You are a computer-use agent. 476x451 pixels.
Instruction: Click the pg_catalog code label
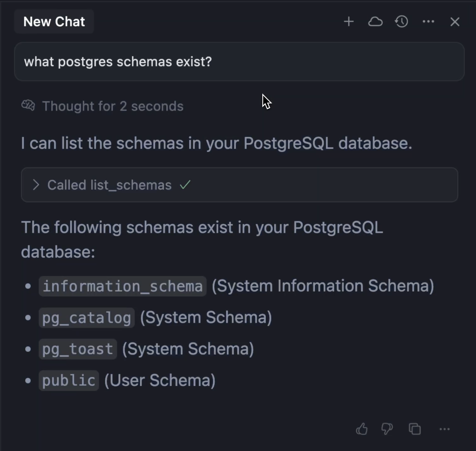click(87, 318)
